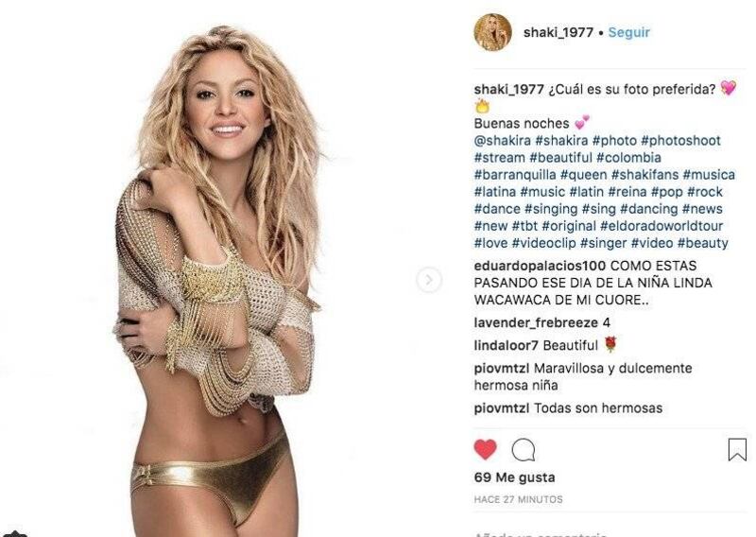Visit lavender_frebreeze commenter profile
756x537 pixels.
click(x=536, y=322)
